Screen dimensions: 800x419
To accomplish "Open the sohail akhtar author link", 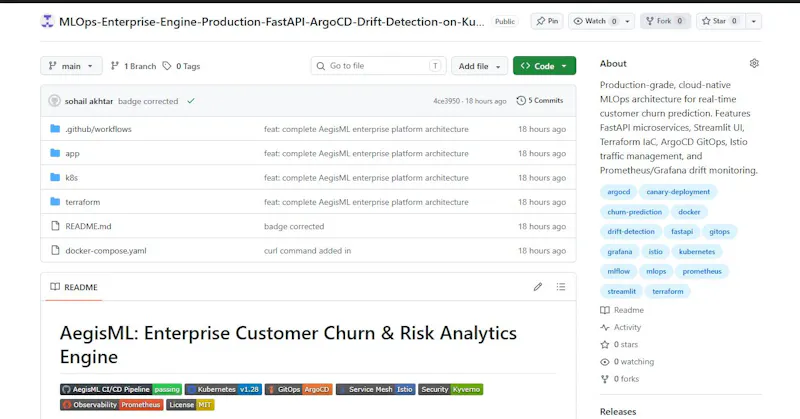I will (89, 101).
